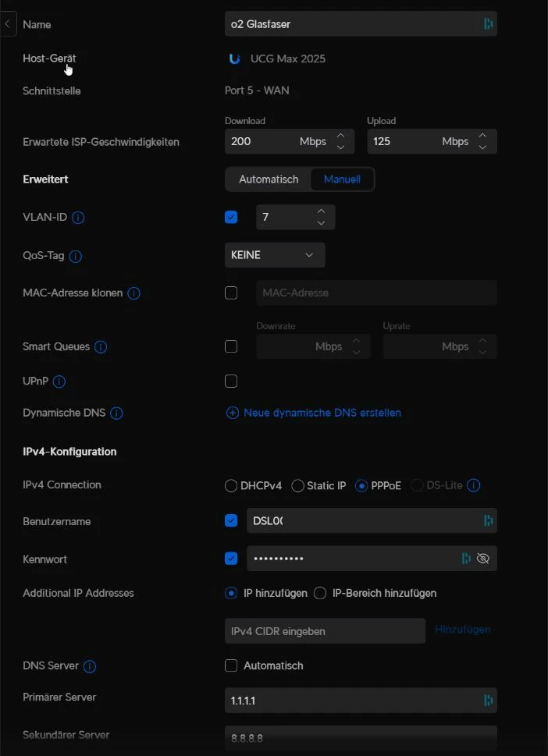Select the Manuell tab

tap(342, 179)
